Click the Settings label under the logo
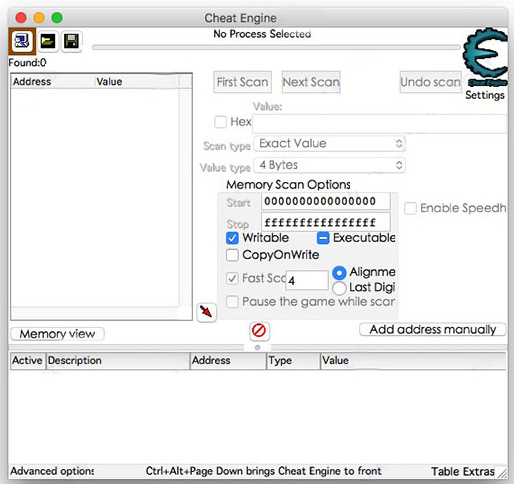This screenshot has width=514, height=484. tap(485, 95)
